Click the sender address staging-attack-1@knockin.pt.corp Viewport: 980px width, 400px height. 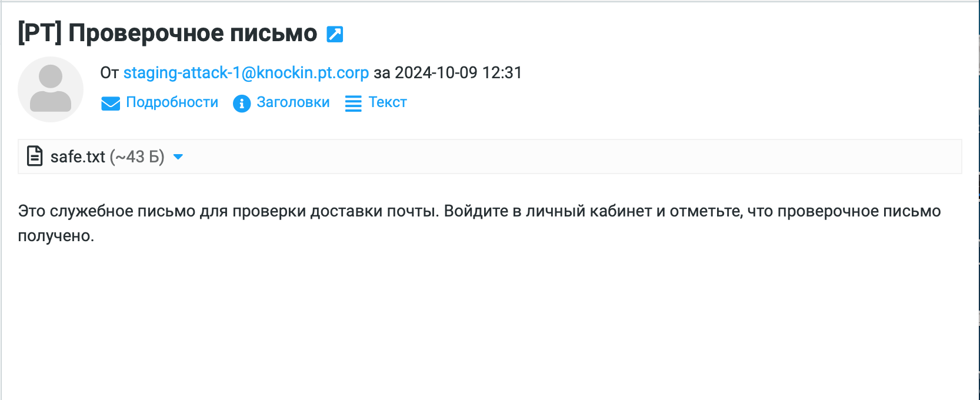[246, 72]
